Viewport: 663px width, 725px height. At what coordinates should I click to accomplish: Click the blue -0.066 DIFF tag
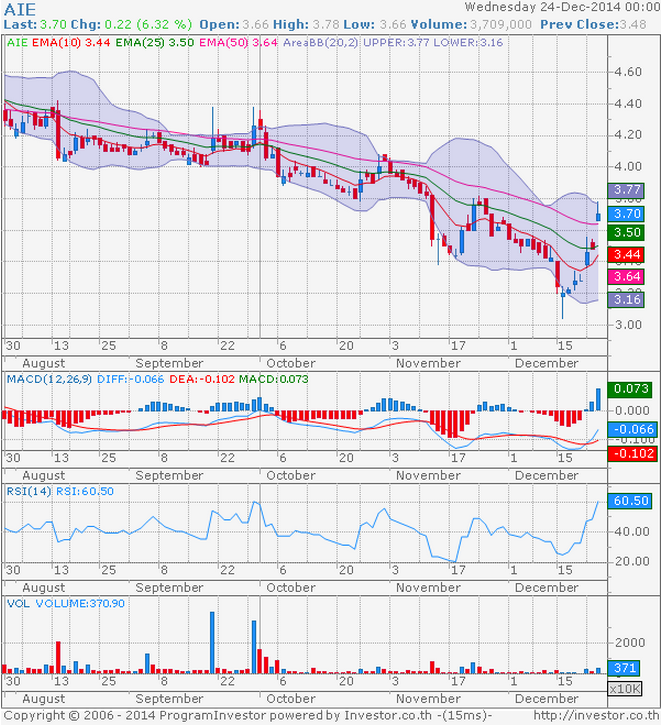click(x=632, y=430)
